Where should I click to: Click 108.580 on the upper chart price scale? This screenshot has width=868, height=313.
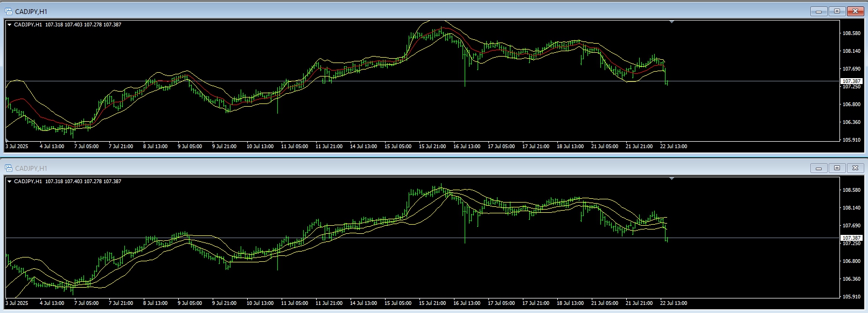(851, 33)
